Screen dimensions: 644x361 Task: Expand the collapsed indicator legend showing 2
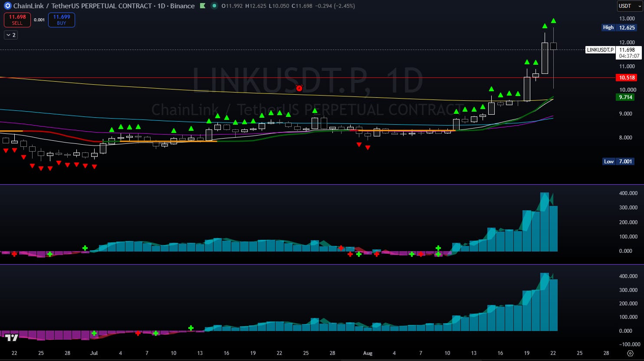pos(11,35)
